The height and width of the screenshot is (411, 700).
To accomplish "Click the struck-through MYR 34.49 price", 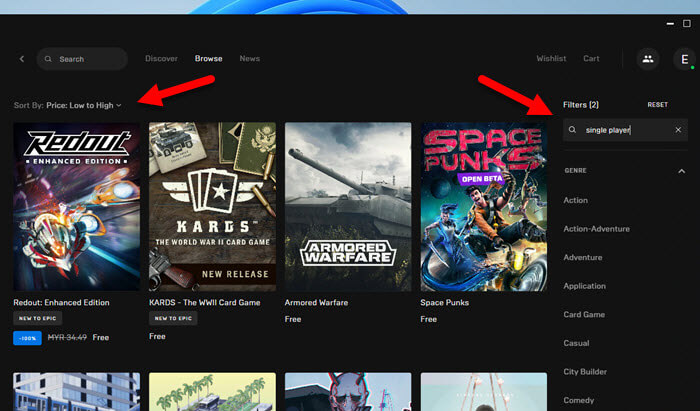I will 67,337.
